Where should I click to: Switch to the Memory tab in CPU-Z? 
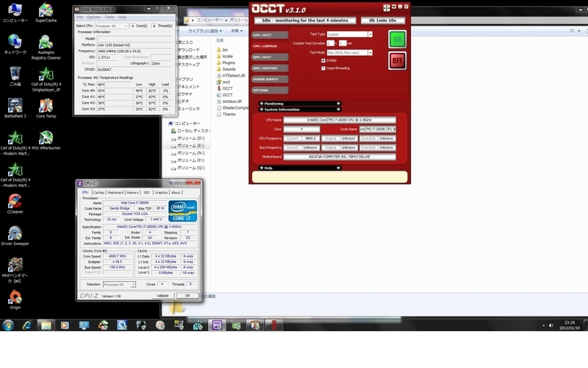[132, 193]
